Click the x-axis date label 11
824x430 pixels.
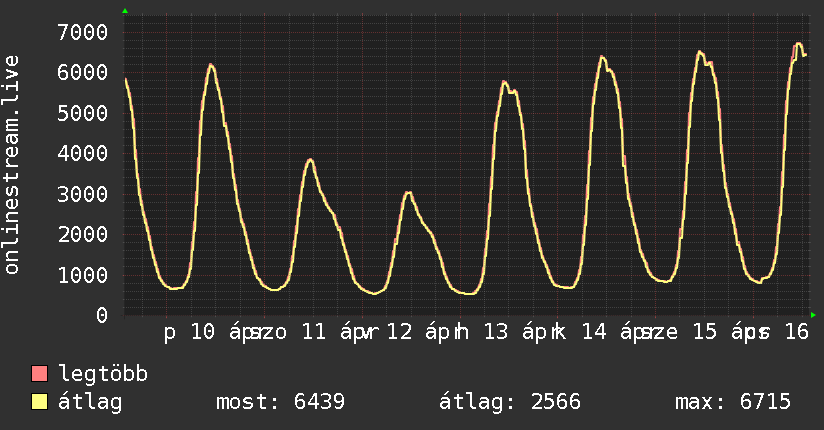pyautogui.click(x=314, y=332)
